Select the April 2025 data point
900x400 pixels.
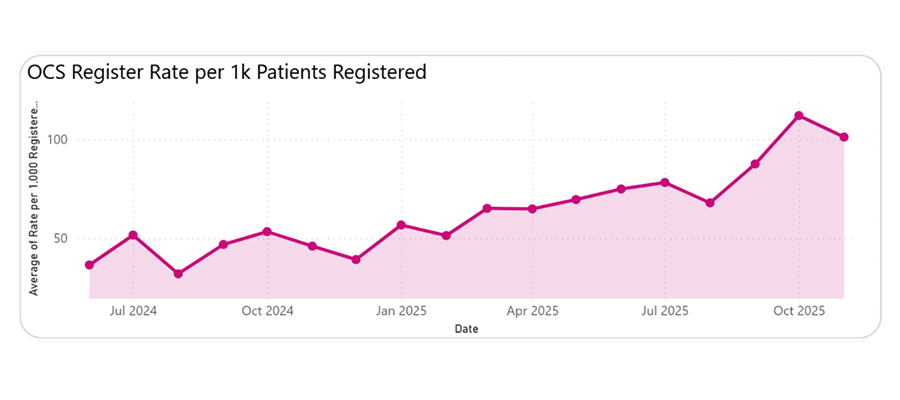pos(532,209)
